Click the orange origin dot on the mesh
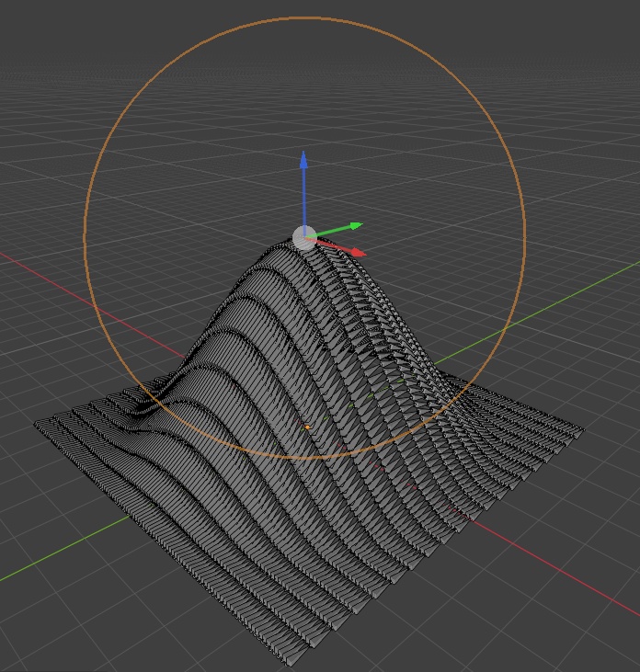Image resolution: width=640 pixels, height=672 pixels. tap(307, 427)
